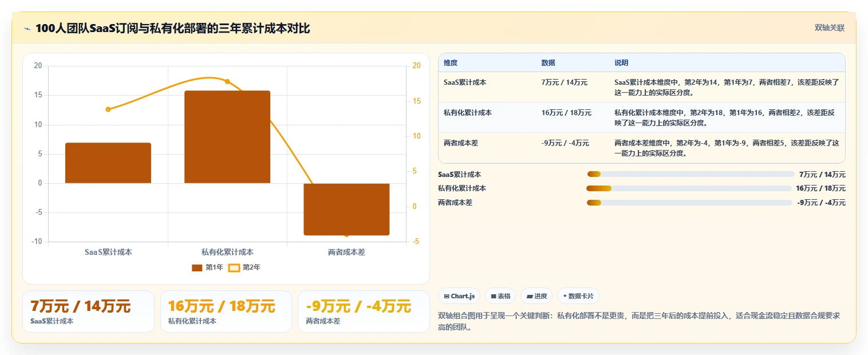Click the SaaS累计成本 first-year bar
The width and height of the screenshot is (868, 355).
pyautogui.click(x=108, y=163)
